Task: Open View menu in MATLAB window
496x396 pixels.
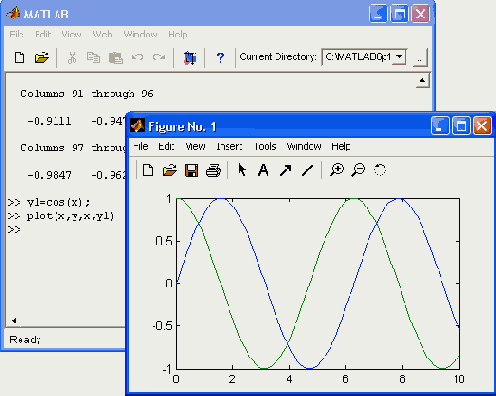Action: tap(71, 34)
